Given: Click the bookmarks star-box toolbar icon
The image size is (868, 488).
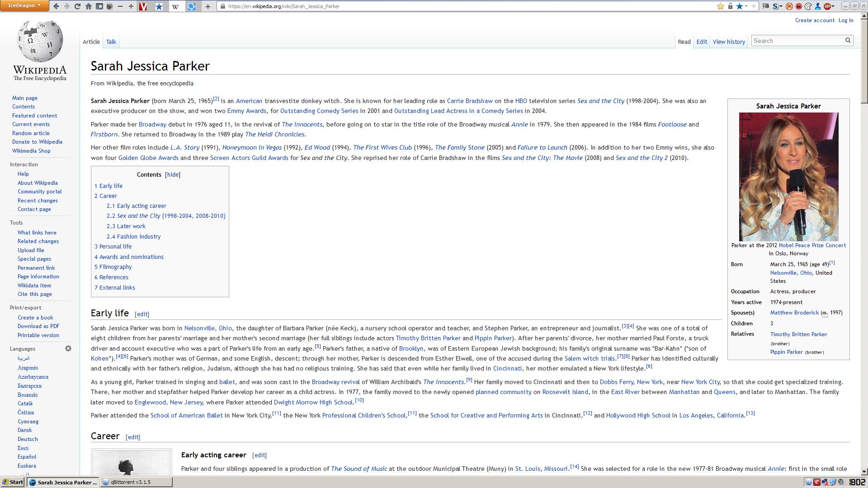Looking at the screenshot, I should click(x=99, y=6).
